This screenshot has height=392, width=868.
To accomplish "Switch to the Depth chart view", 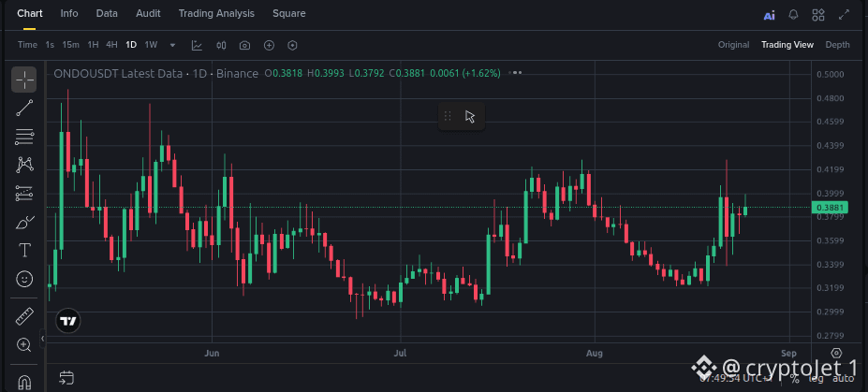I will point(837,45).
